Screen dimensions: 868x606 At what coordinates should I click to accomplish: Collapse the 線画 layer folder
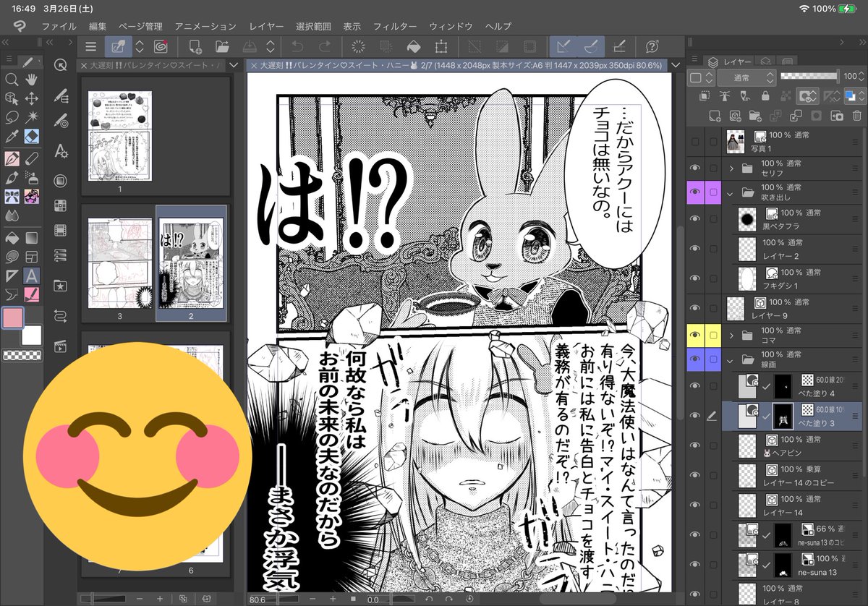pyautogui.click(x=731, y=360)
